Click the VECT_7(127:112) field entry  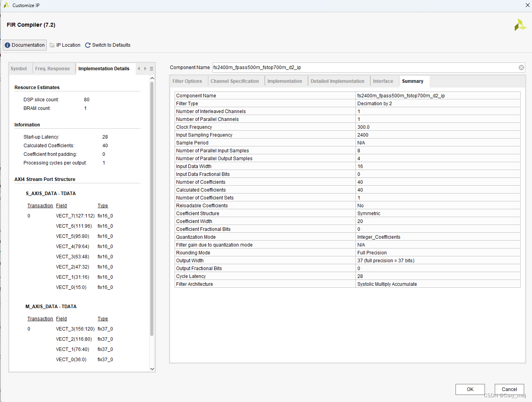point(75,216)
